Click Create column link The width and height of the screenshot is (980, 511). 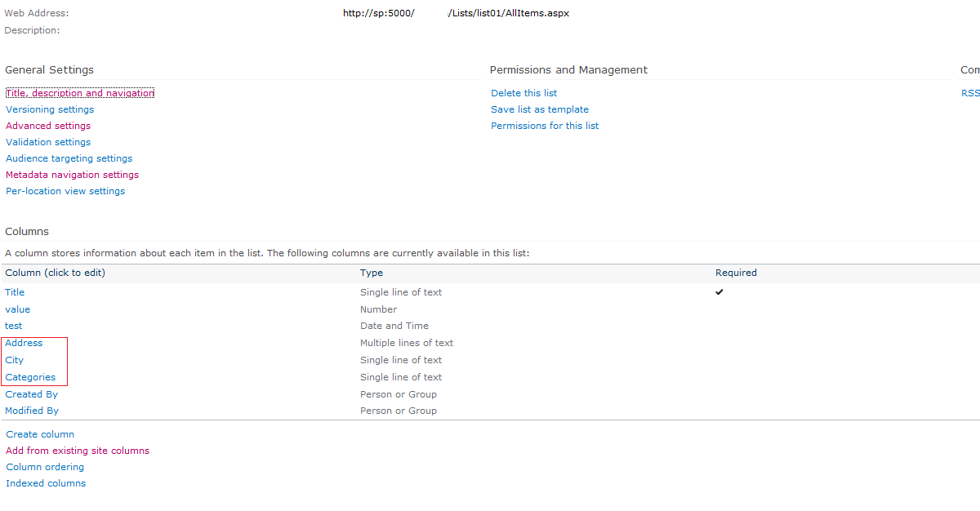pos(40,434)
